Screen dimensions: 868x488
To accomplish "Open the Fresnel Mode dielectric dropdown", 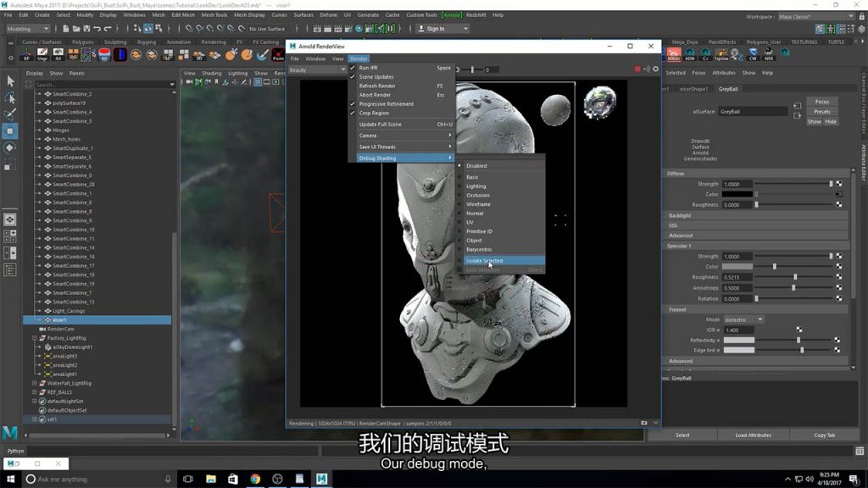I will pyautogui.click(x=743, y=319).
